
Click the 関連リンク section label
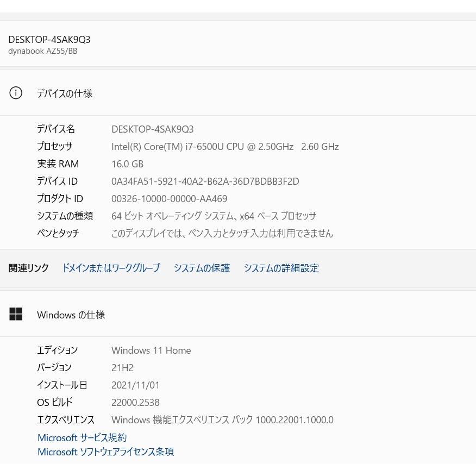click(x=28, y=268)
